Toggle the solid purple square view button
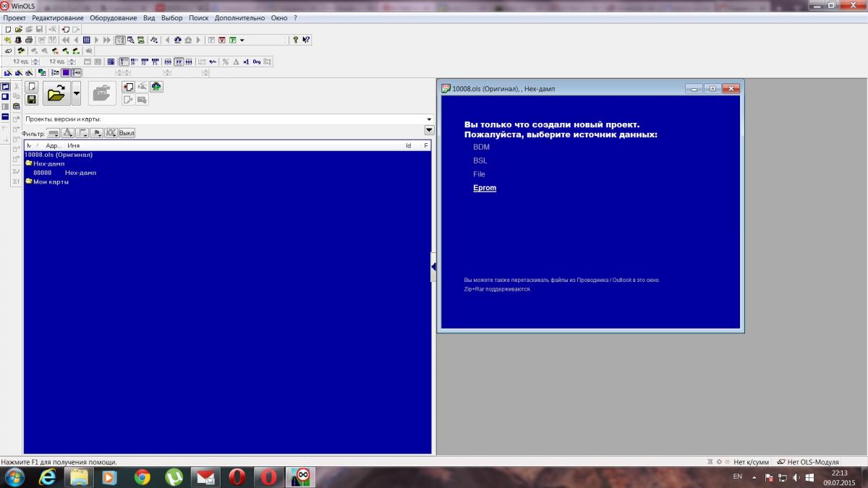 point(66,72)
